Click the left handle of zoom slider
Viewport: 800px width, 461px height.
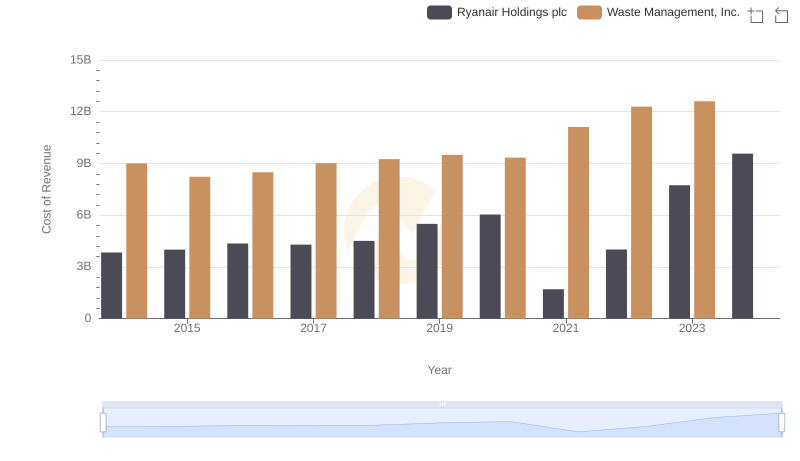pyautogui.click(x=103, y=423)
